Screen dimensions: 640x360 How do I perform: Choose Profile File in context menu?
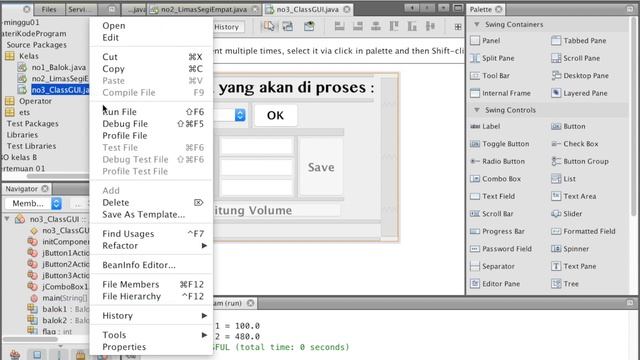[x=151, y=136]
